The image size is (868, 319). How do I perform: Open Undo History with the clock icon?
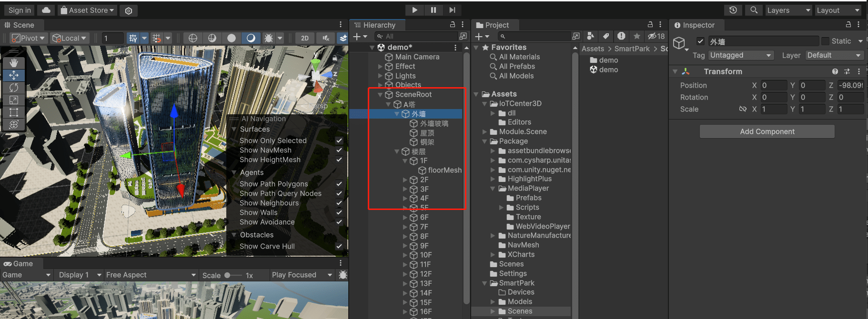733,10
